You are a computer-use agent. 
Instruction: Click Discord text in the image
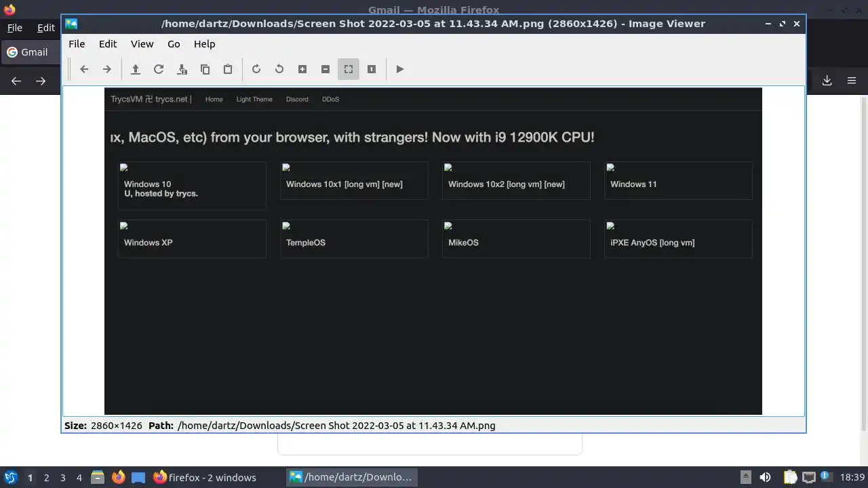point(297,99)
